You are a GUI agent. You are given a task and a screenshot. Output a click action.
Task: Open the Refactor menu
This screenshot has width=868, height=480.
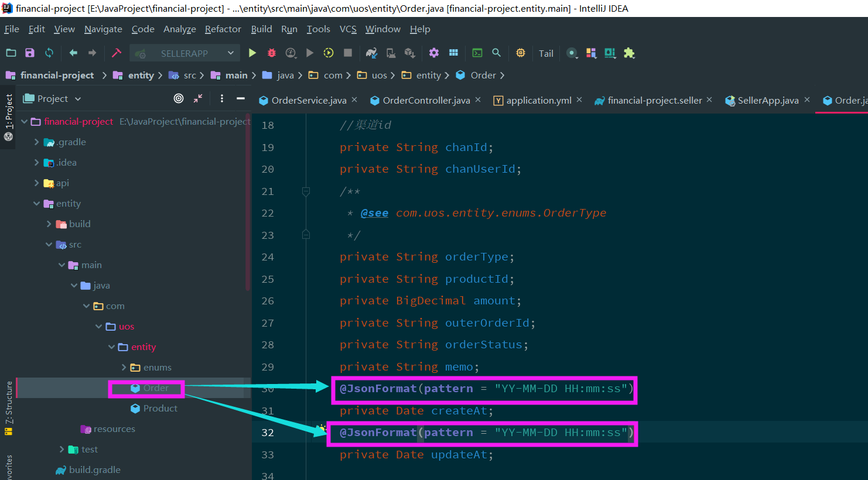coord(223,29)
